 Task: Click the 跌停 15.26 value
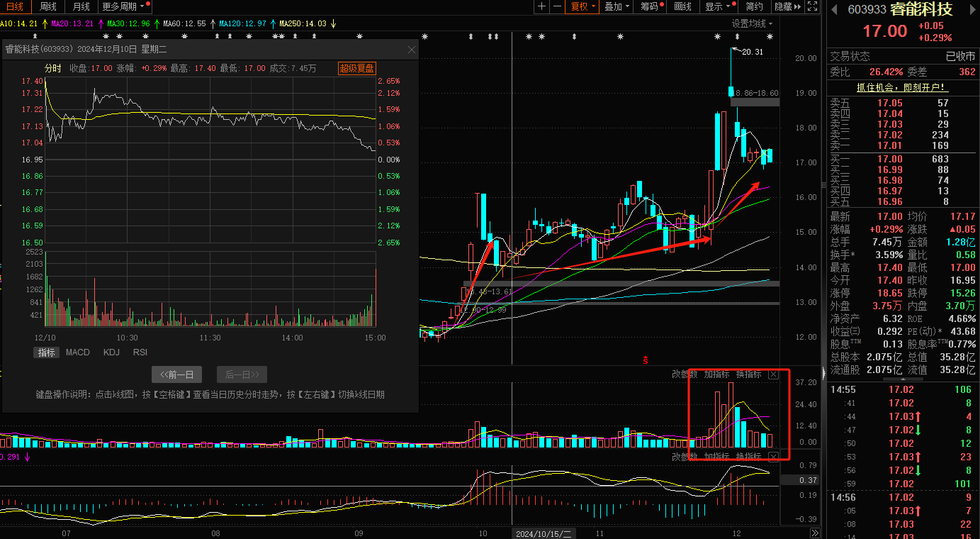[x=962, y=293]
